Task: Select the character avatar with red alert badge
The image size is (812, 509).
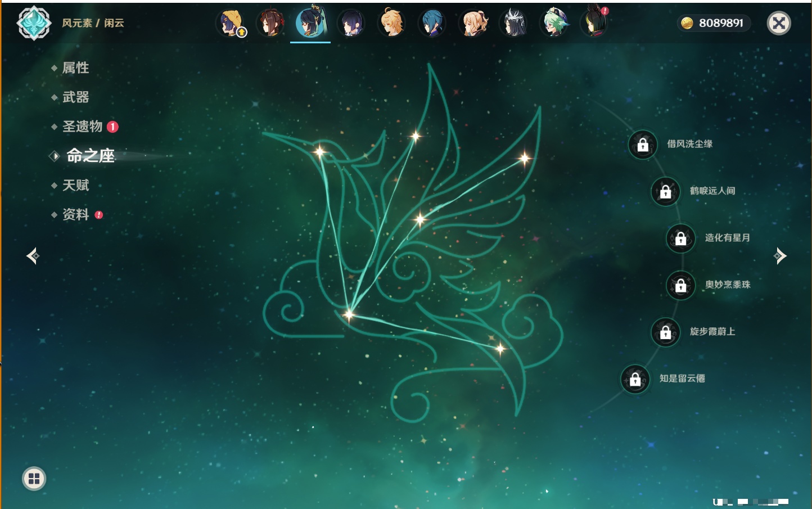Action: (594, 24)
